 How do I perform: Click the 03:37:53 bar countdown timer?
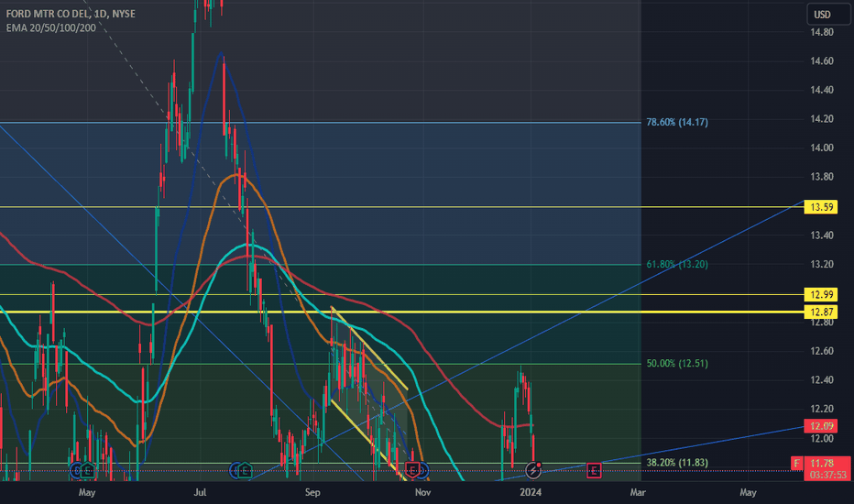click(x=827, y=475)
